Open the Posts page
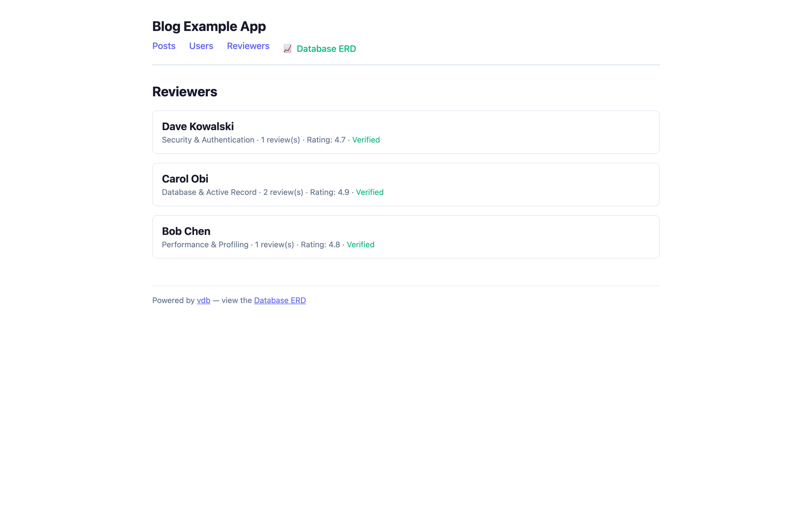Image resolution: width=812 pixels, height=507 pixels. [x=164, y=46]
